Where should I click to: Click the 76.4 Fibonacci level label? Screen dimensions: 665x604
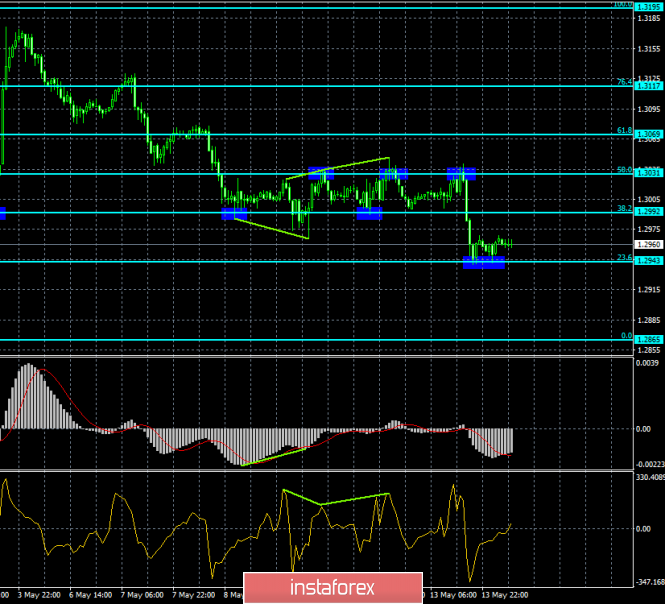pyautogui.click(x=624, y=82)
